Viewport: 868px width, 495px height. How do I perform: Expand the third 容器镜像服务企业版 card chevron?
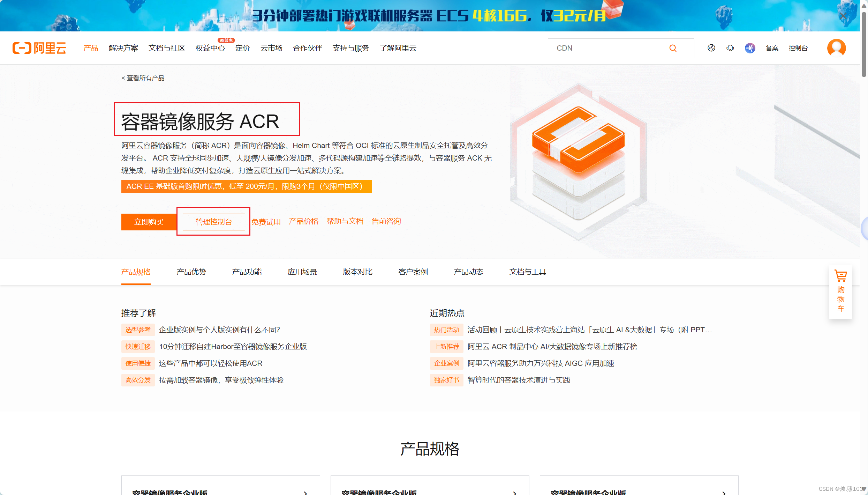[724, 492]
